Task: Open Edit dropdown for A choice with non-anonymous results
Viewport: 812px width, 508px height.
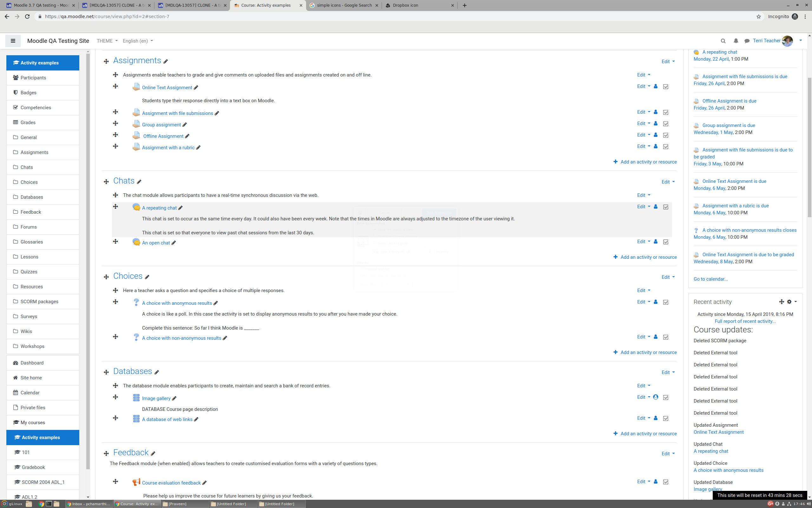Action: 644,337
